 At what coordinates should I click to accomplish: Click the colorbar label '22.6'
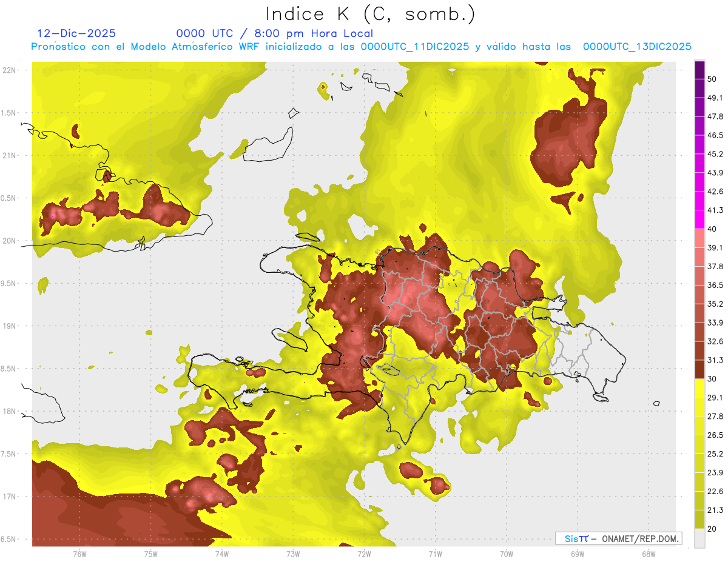(715, 492)
